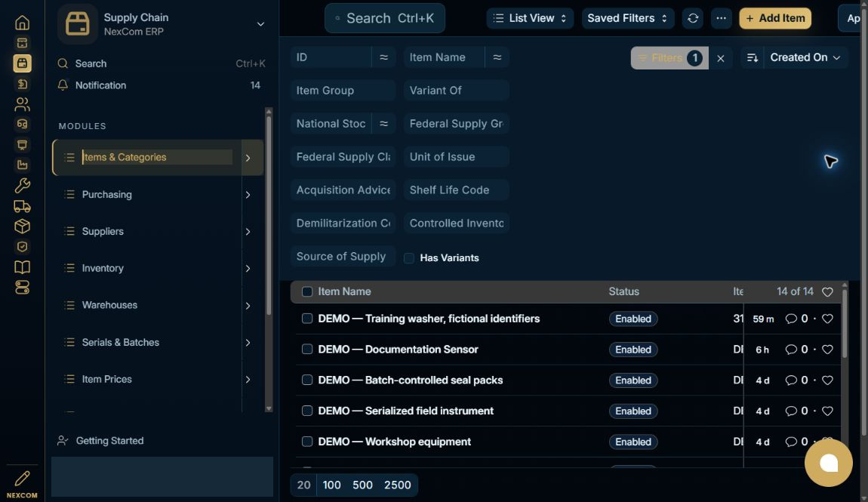Set page size to 100

pos(331,485)
